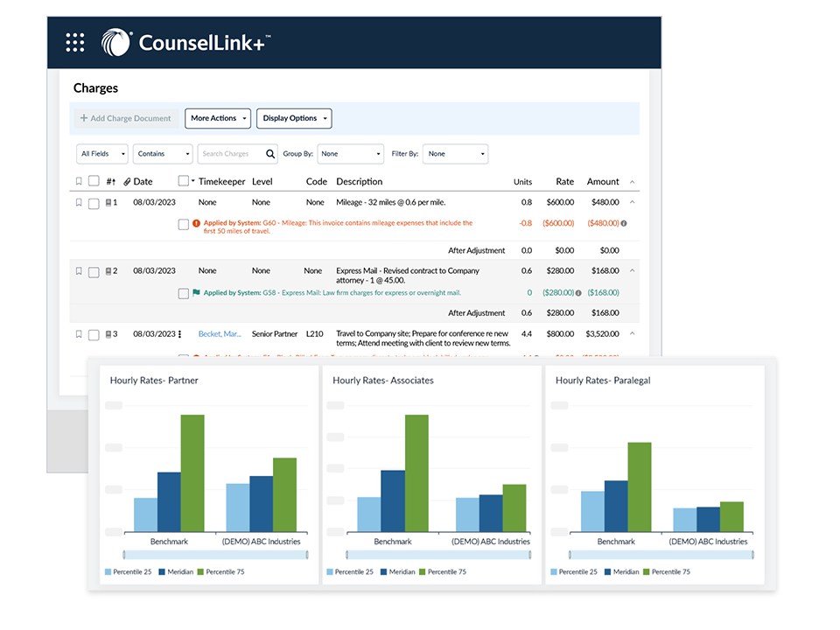Viewport: 840px width, 630px height.
Task: Open the Filter By dropdown
Action: tap(455, 154)
